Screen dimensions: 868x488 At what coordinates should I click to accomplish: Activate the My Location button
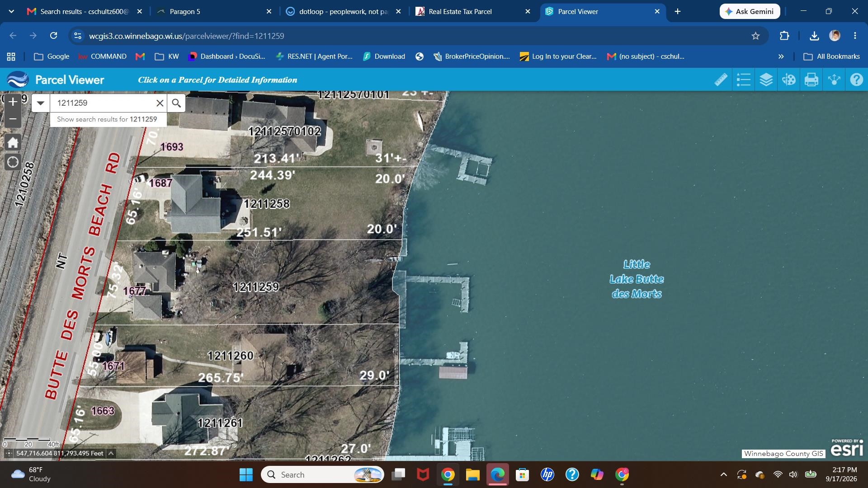13,162
